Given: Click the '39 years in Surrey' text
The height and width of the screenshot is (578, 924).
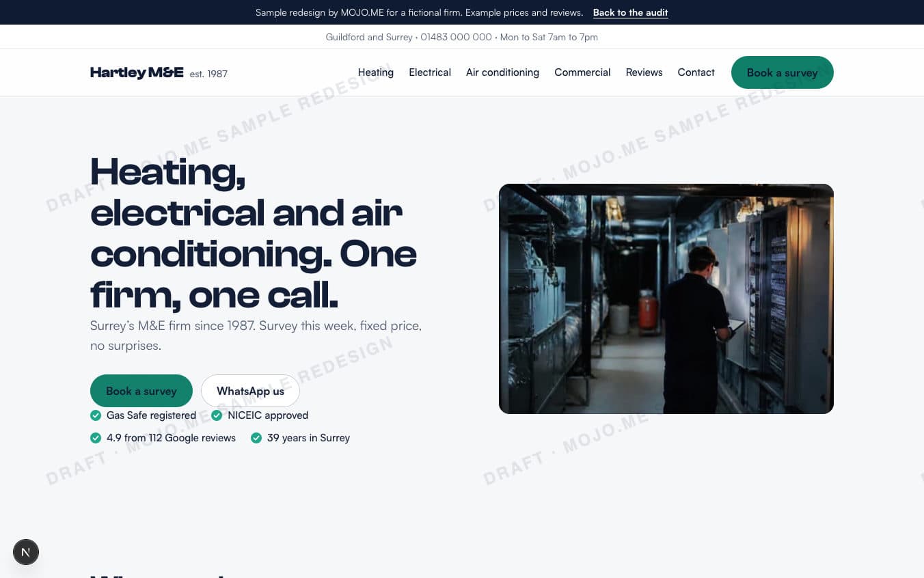Looking at the screenshot, I should [x=308, y=438].
